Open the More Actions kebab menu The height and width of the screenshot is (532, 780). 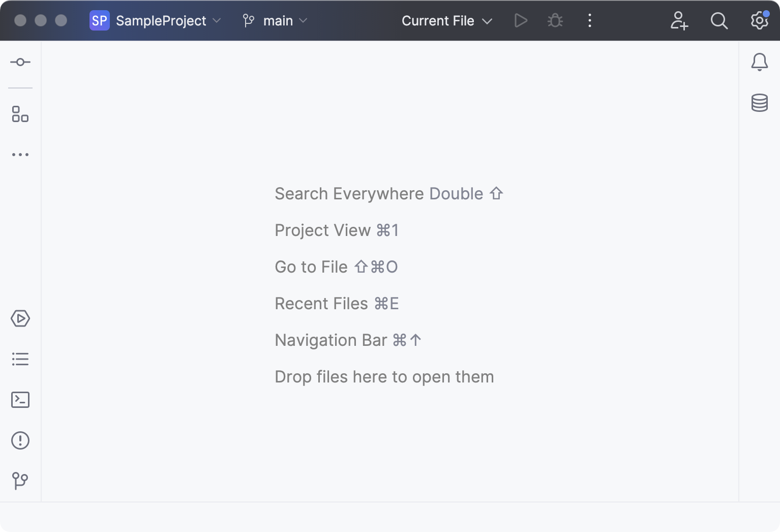coord(589,21)
